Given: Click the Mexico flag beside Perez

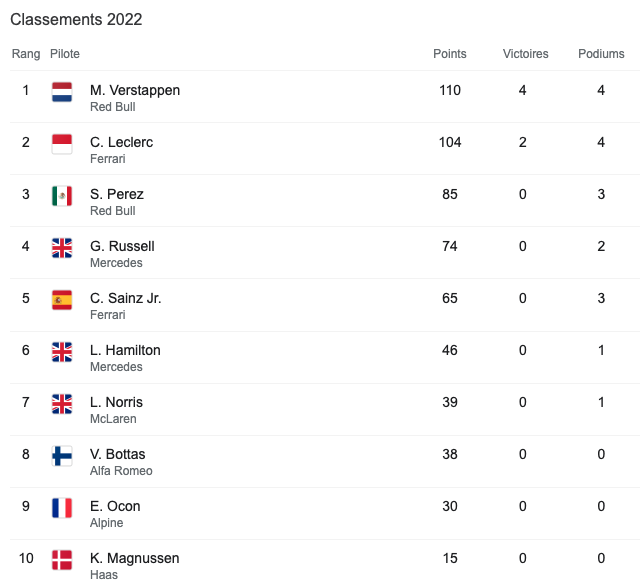Looking at the screenshot, I should point(62,196).
